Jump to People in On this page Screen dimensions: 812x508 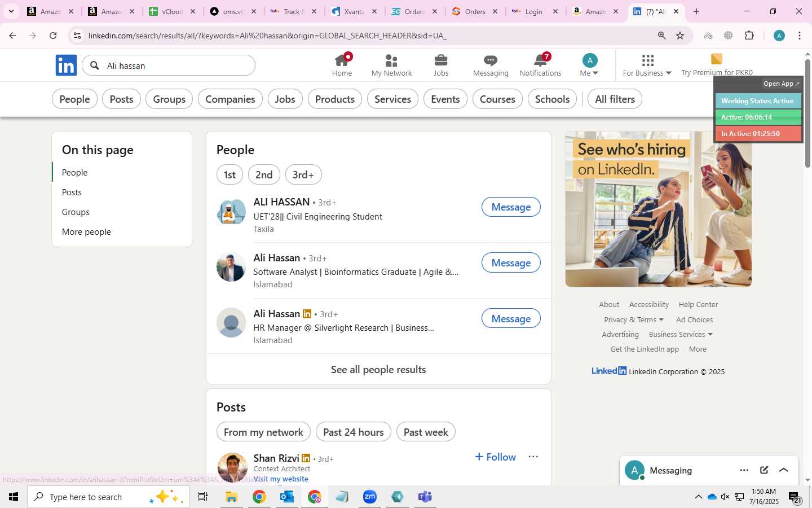coord(74,173)
